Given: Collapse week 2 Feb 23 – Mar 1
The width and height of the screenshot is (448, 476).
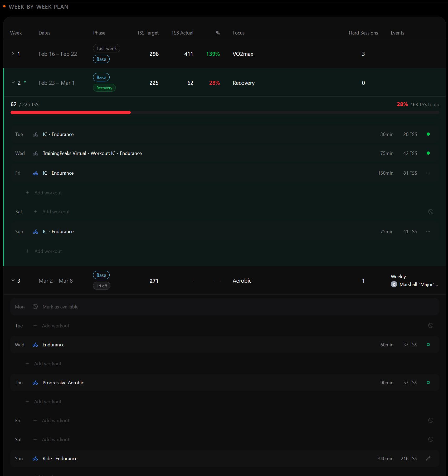Looking at the screenshot, I should coord(13,83).
